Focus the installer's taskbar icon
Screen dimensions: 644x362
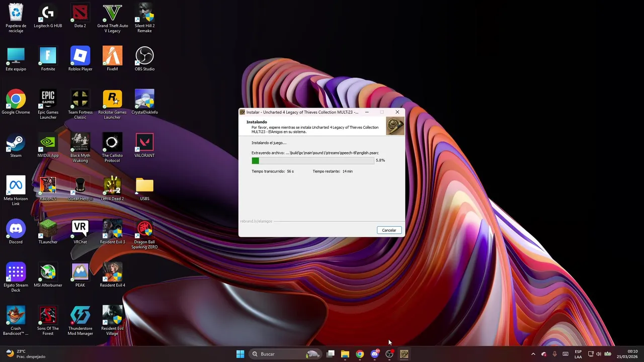[x=404, y=354]
